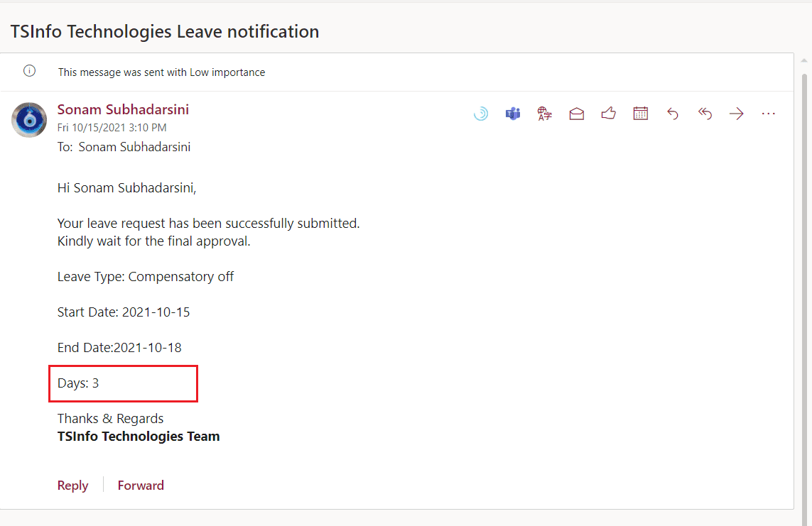Click the scrollbar up arrow

[x=803, y=60]
